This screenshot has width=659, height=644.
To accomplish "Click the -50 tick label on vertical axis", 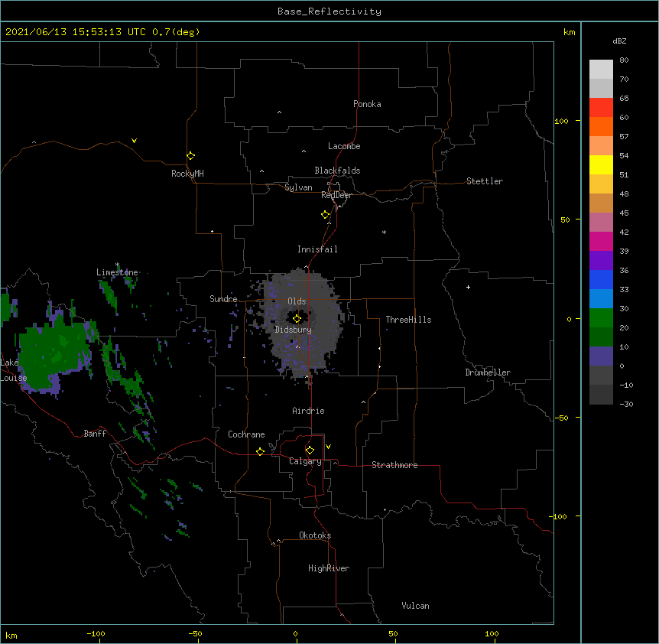I will pyautogui.click(x=562, y=418).
